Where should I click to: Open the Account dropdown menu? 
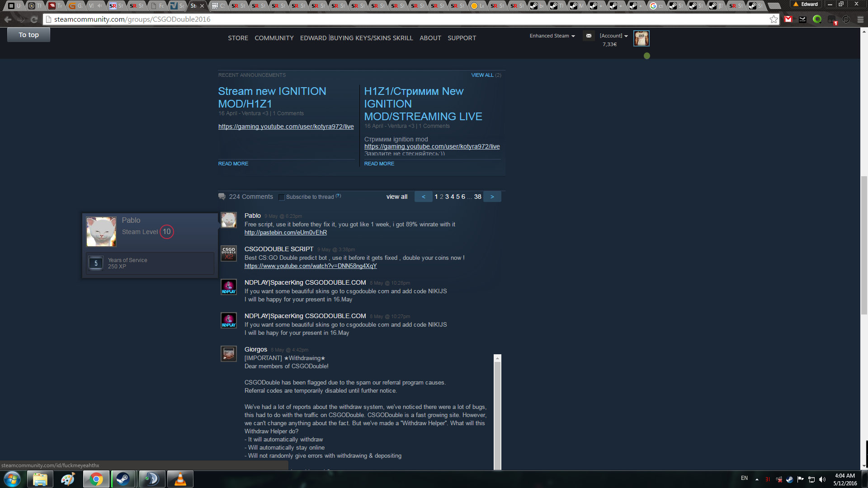pyautogui.click(x=613, y=36)
